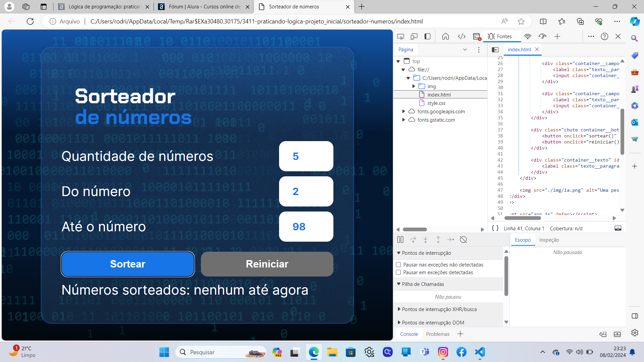Click the step over debugger icon
Viewport: 644px width, 362px height.
pyautogui.click(x=413, y=240)
